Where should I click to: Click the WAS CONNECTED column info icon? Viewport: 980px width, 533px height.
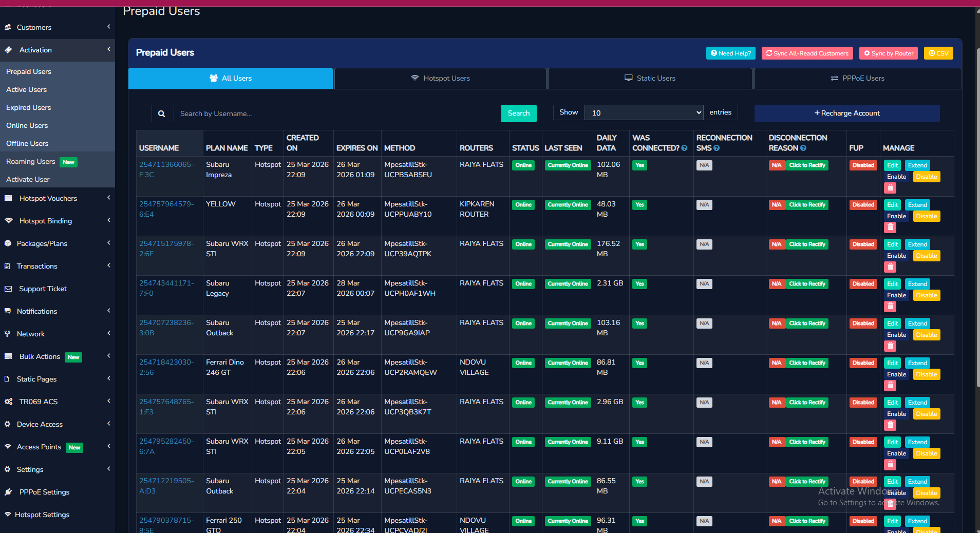point(685,148)
